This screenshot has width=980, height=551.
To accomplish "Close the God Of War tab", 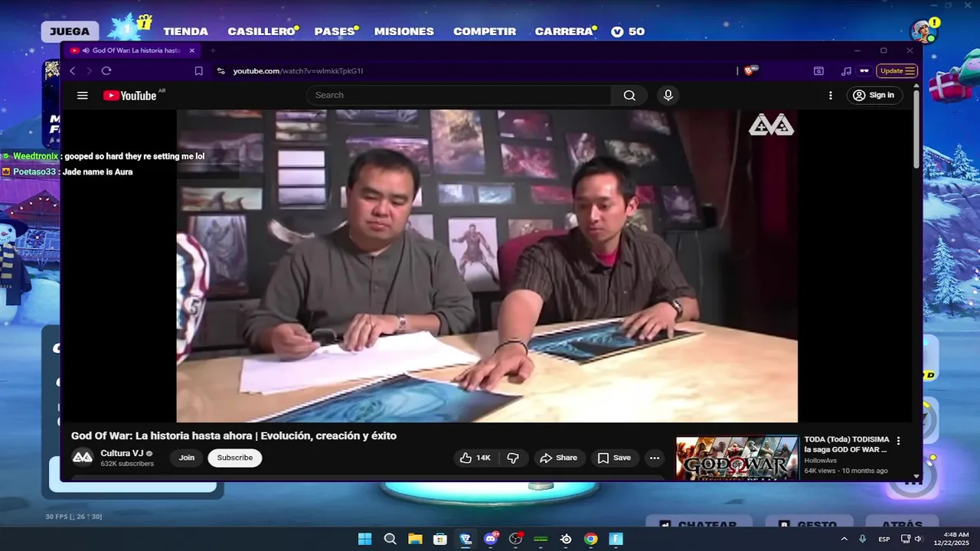I will tap(192, 51).
